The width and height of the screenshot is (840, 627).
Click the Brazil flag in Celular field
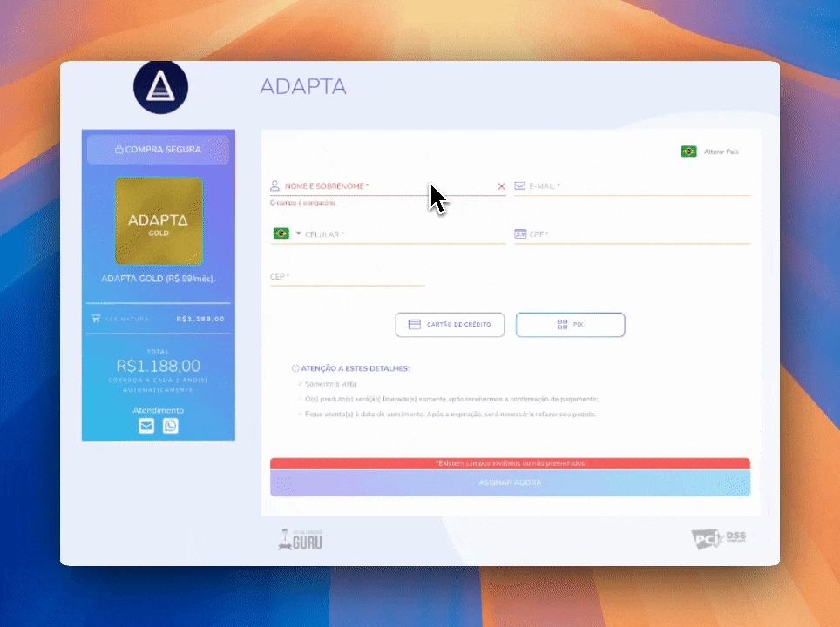point(281,233)
